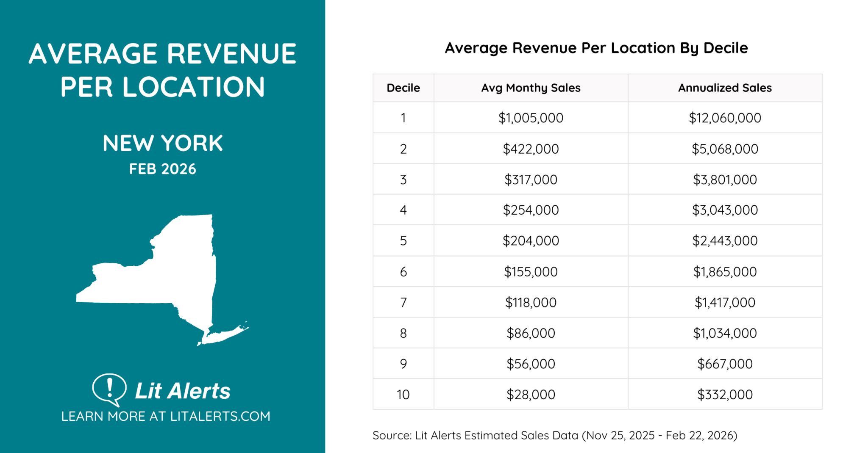The image size is (868, 453).
Task: Select the Annualized Sales column header
Action: pos(725,88)
